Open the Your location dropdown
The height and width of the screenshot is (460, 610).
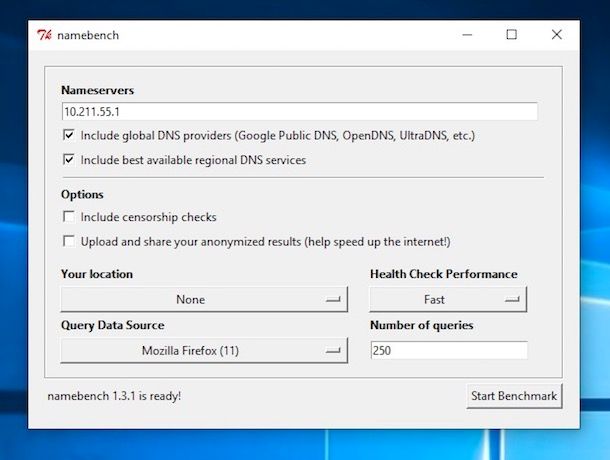pyautogui.click(x=204, y=299)
